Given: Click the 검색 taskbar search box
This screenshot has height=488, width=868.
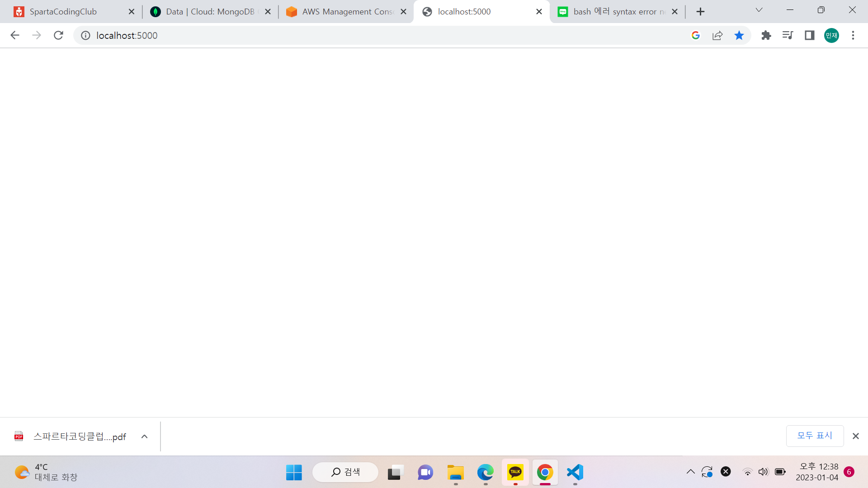Looking at the screenshot, I should (345, 472).
